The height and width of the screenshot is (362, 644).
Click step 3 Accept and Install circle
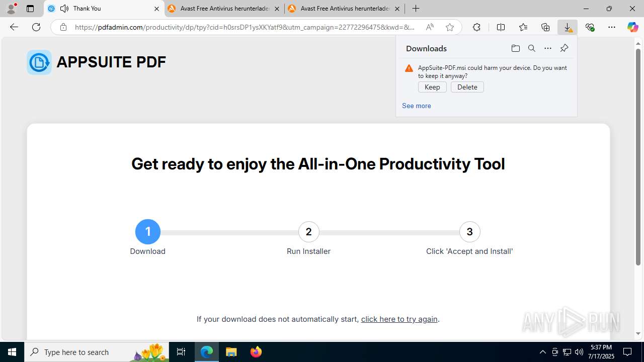[469, 232]
